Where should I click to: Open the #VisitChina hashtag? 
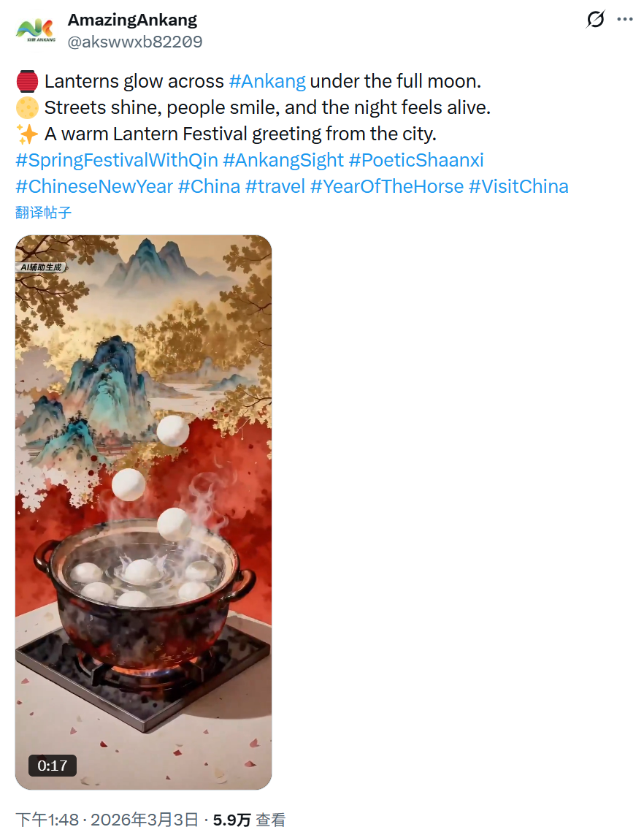518,186
